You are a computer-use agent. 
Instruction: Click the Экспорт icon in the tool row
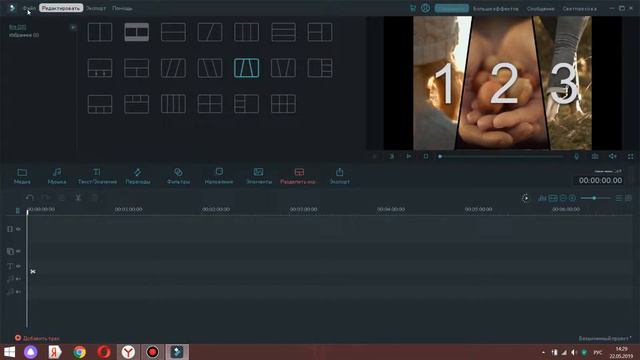340,176
